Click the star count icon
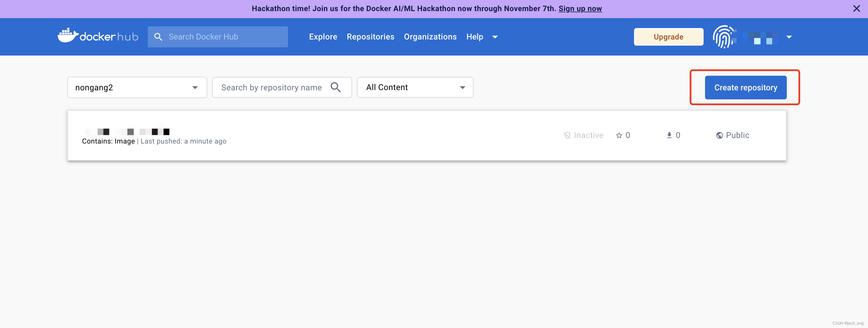This screenshot has height=328, width=868. (619, 136)
